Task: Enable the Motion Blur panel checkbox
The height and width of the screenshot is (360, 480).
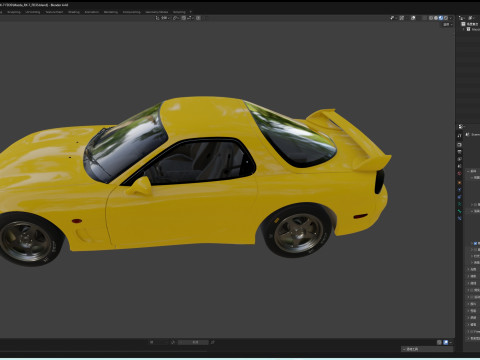Action: pos(472,297)
